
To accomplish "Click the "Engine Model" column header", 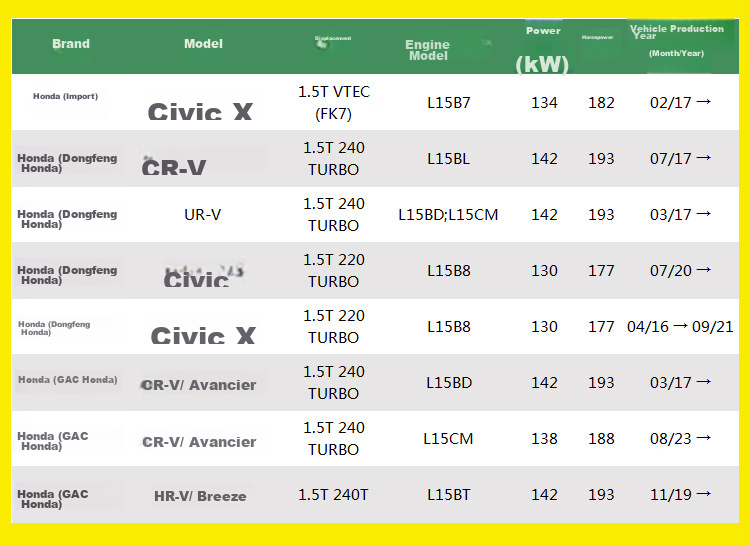I will tap(428, 50).
